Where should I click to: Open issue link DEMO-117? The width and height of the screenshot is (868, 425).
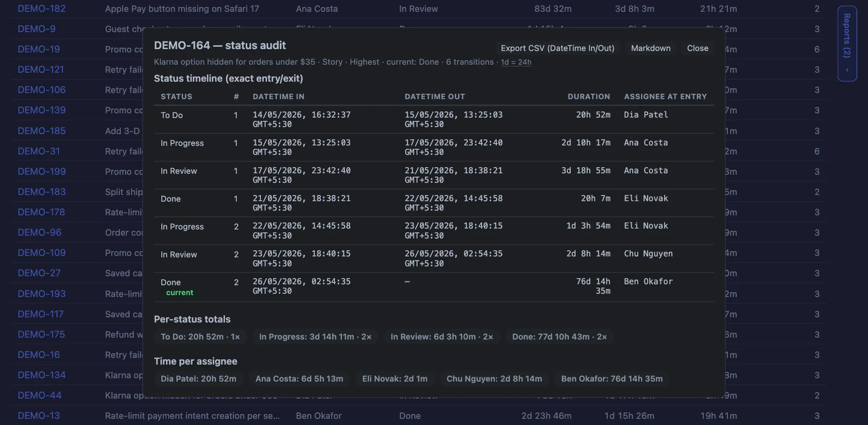coord(41,314)
